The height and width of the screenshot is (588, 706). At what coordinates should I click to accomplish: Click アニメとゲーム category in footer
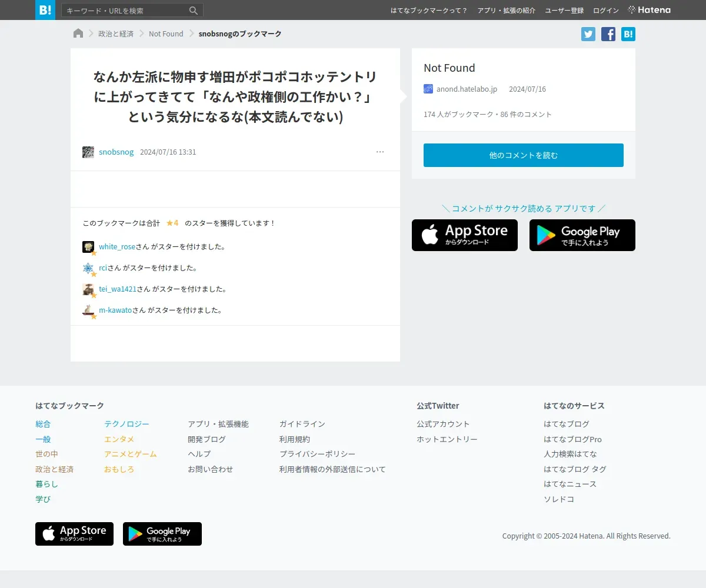click(131, 454)
